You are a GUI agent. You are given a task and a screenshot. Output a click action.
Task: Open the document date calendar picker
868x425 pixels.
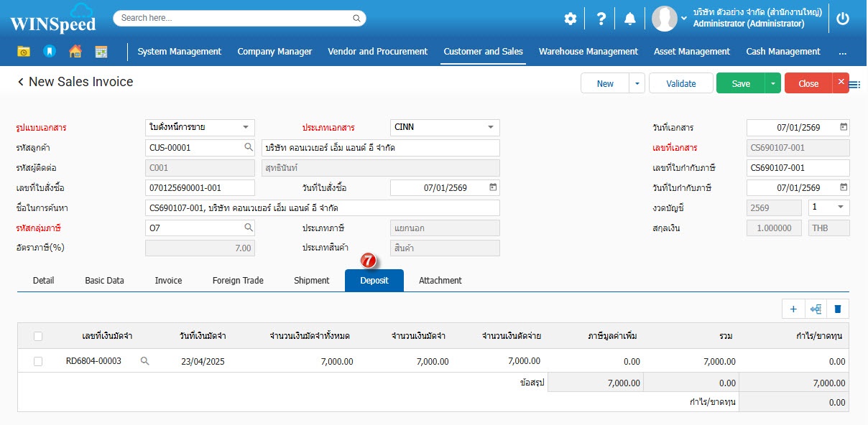[844, 127]
